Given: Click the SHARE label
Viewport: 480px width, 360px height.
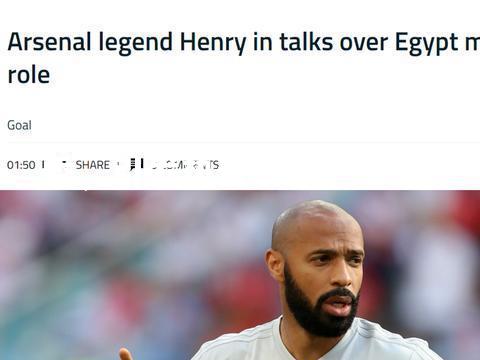Looking at the screenshot, I should pos(92,165).
